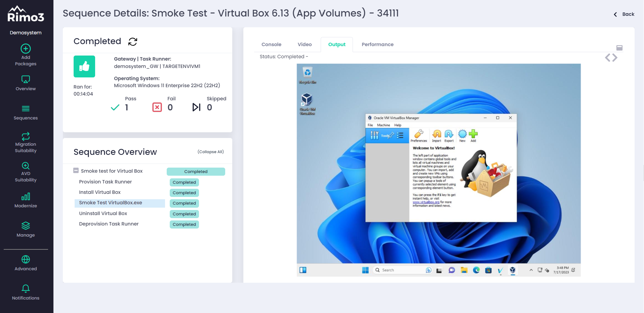Click the Rimo3 logo
644x313 pixels.
[26, 14]
